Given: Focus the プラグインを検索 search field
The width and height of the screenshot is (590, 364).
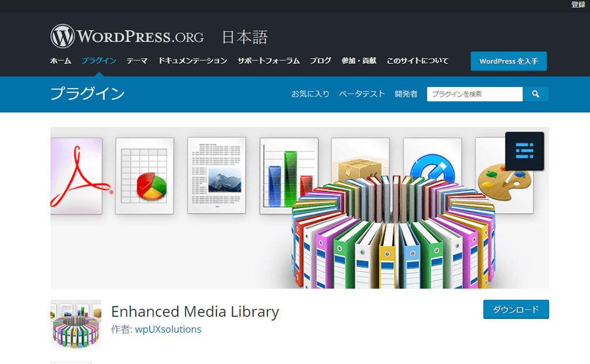Looking at the screenshot, I should point(474,94).
